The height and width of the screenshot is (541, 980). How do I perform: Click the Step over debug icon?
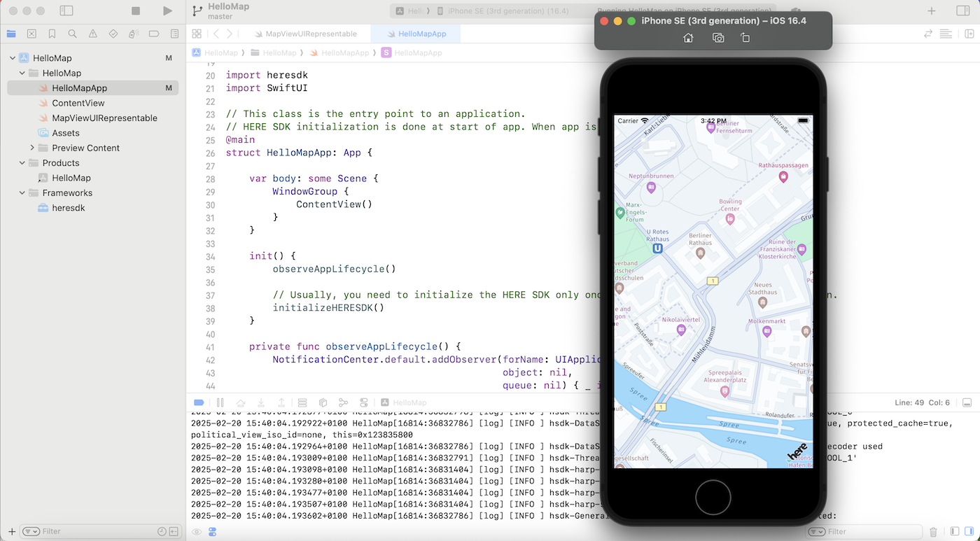240,402
